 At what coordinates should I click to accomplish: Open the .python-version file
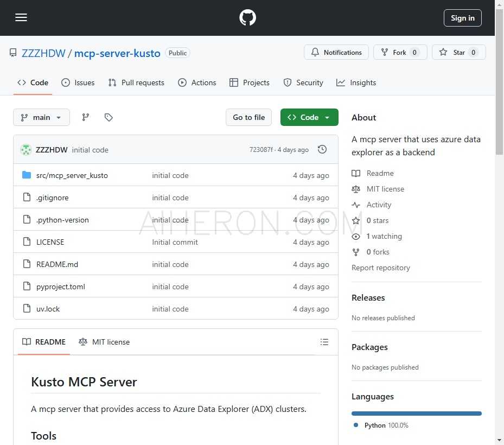63,220
